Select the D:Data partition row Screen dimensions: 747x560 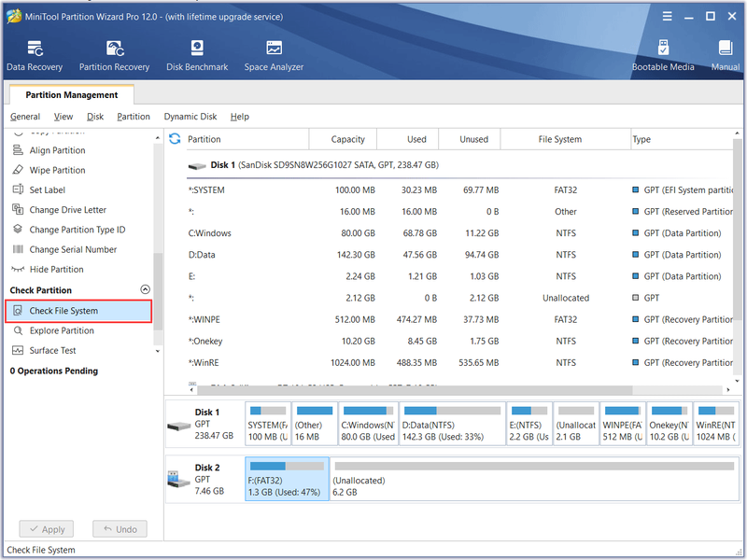pos(459,255)
